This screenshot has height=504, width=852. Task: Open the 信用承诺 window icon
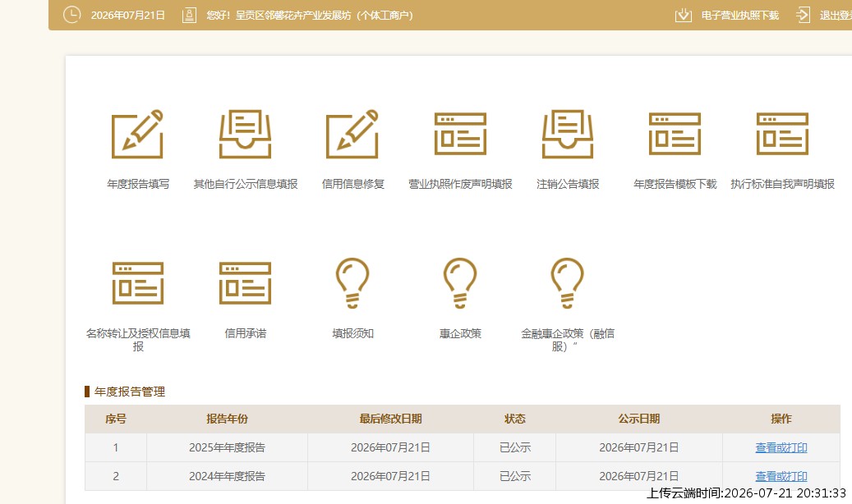pos(245,283)
